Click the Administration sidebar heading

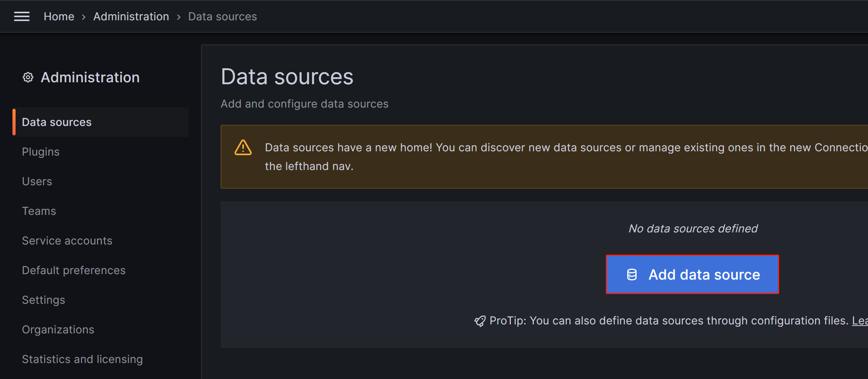click(90, 78)
